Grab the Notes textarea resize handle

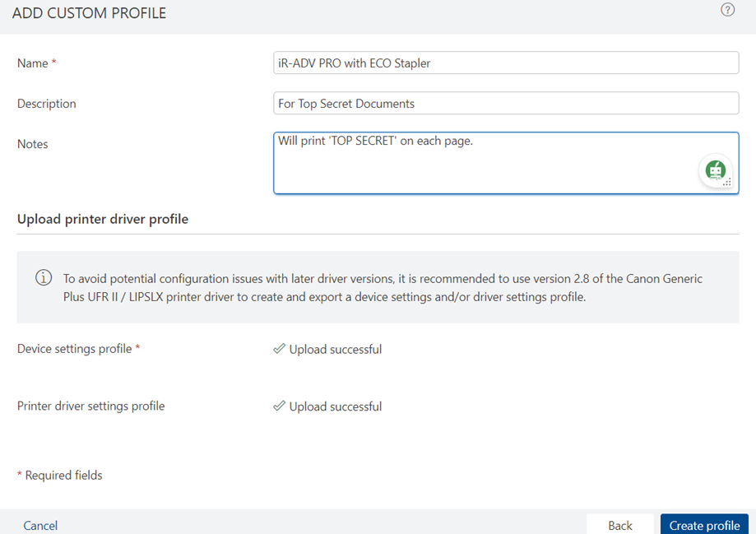pos(727,183)
